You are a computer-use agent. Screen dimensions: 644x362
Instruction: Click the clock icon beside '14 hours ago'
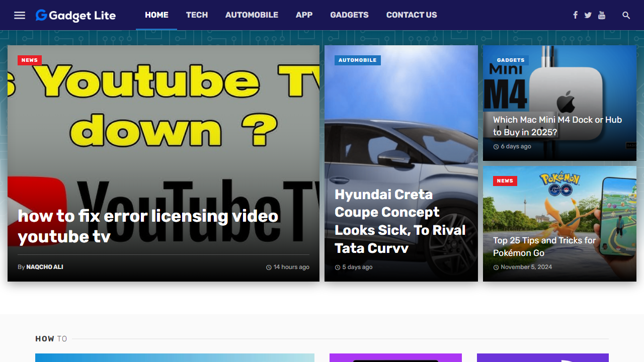[x=269, y=267]
